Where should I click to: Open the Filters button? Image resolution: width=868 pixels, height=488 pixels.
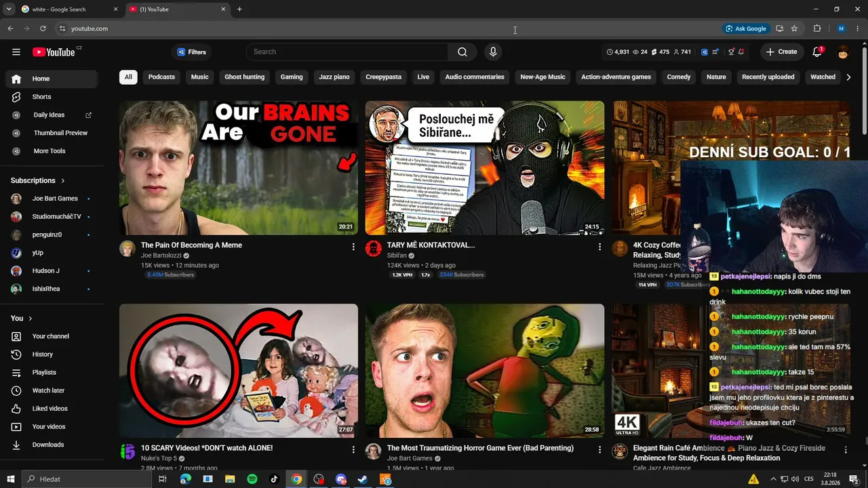tap(192, 52)
